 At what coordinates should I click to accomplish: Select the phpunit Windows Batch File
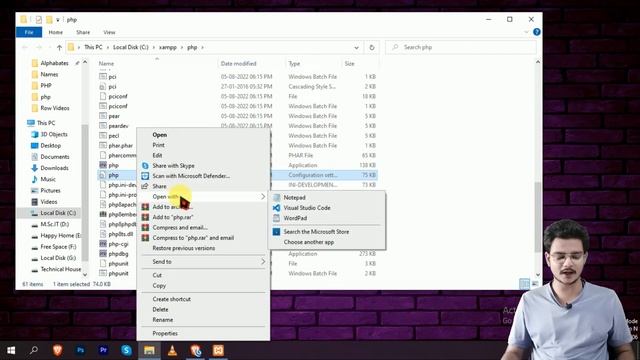point(118,273)
